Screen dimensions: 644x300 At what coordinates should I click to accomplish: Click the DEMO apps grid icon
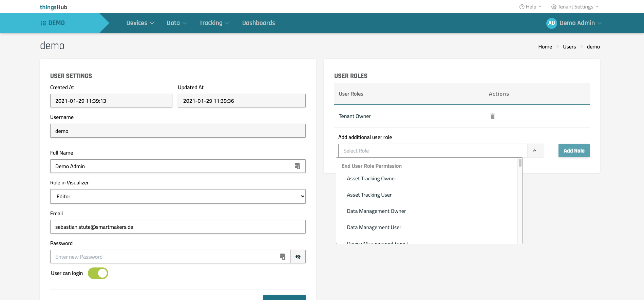43,23
